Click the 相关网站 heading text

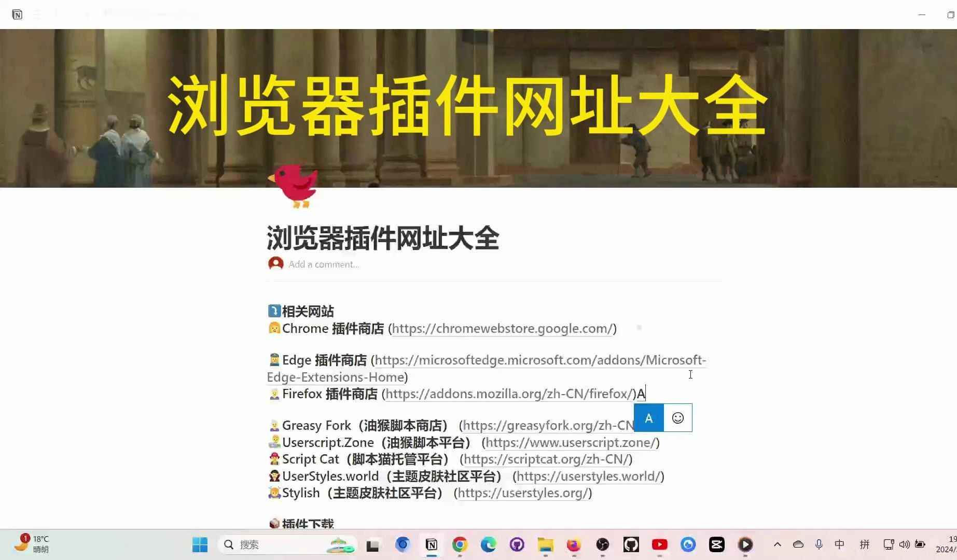[x=308, y=311]
